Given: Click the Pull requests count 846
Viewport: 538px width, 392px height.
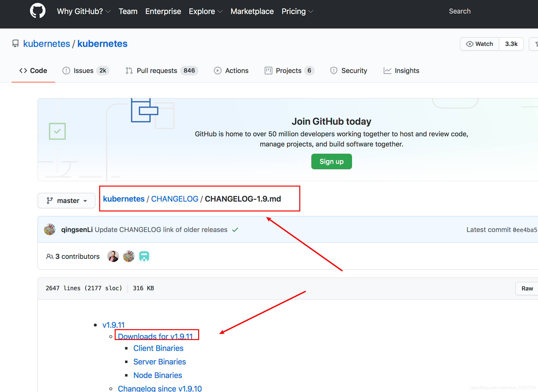Looking at the screenshot, I should pyautogui.click(x=189, y=71).
